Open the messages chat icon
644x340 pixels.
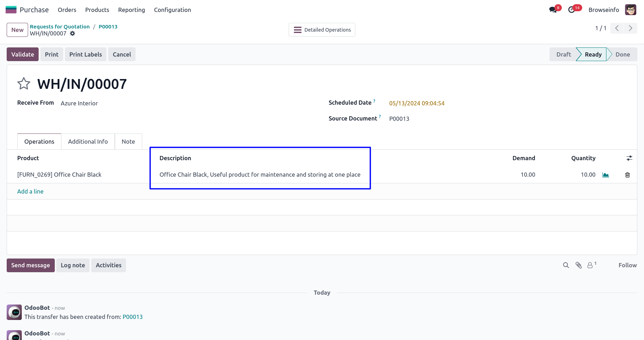pos(553,10)
